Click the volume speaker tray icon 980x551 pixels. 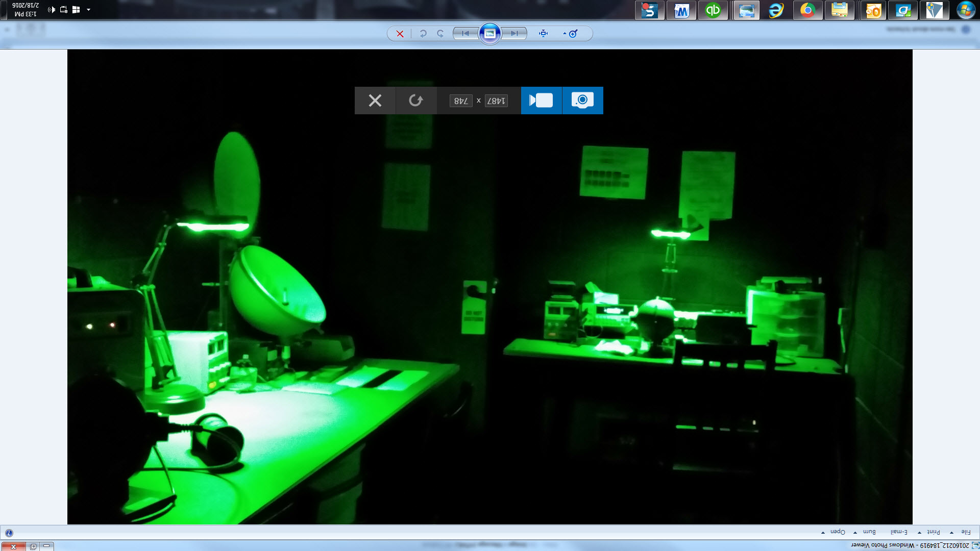click(52, 10)
